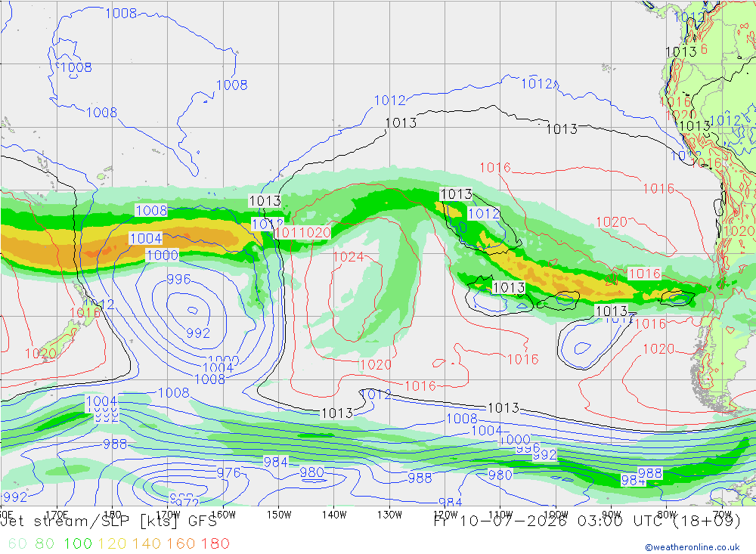Click the red 180 legend value
This screenshot has height=554, width=756.
tap(215, 543)
